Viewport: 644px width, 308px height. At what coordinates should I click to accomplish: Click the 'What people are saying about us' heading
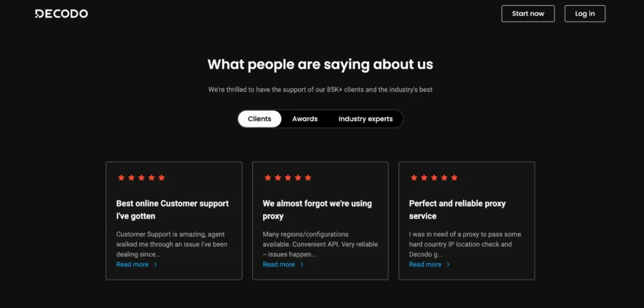[x=321, y=64]
